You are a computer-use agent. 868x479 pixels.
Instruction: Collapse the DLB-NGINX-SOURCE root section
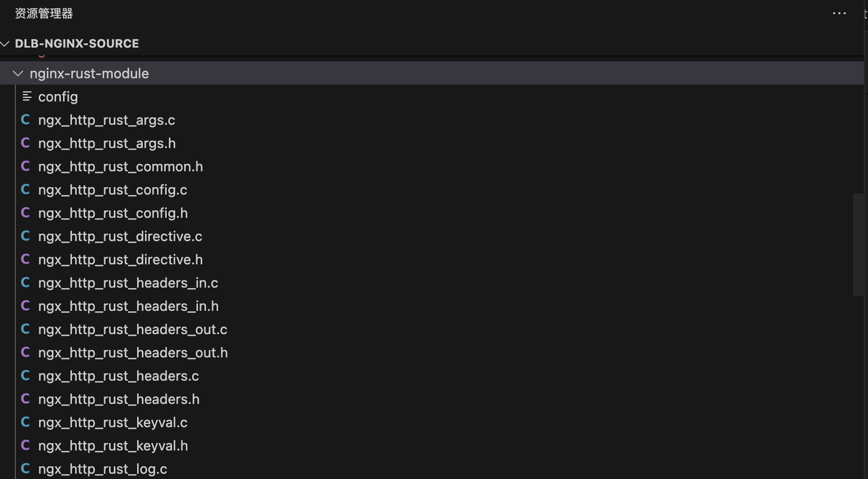(x=5, y=43)
